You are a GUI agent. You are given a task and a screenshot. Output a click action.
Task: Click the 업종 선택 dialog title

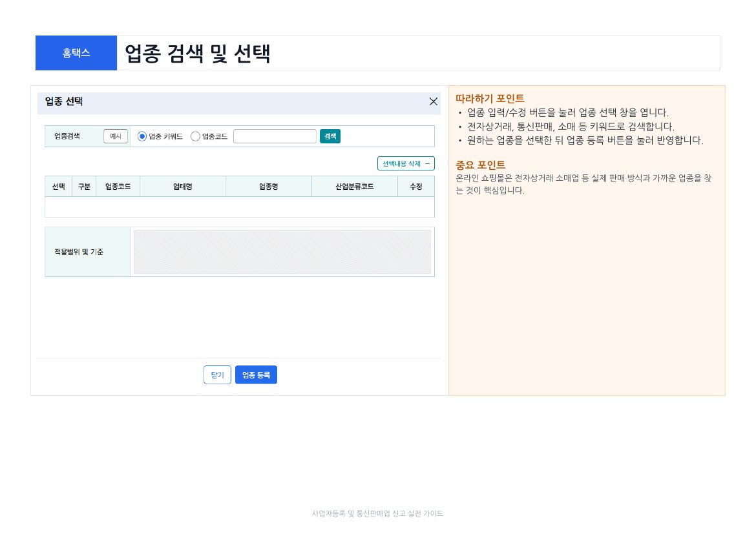[x=63, y=101]
